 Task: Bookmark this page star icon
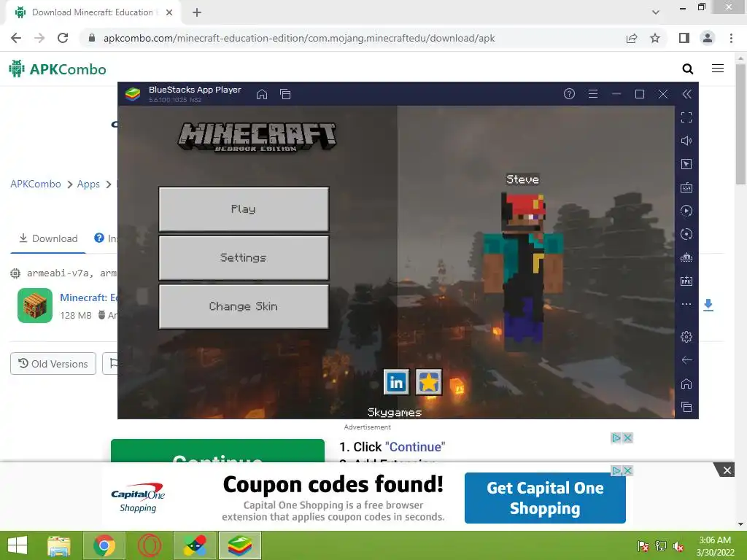[x=655, y=38]
